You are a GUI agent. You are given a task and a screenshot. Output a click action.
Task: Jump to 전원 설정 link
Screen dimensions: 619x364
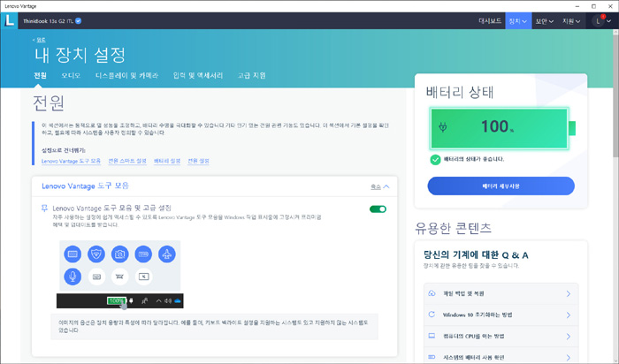pos(198,161)
